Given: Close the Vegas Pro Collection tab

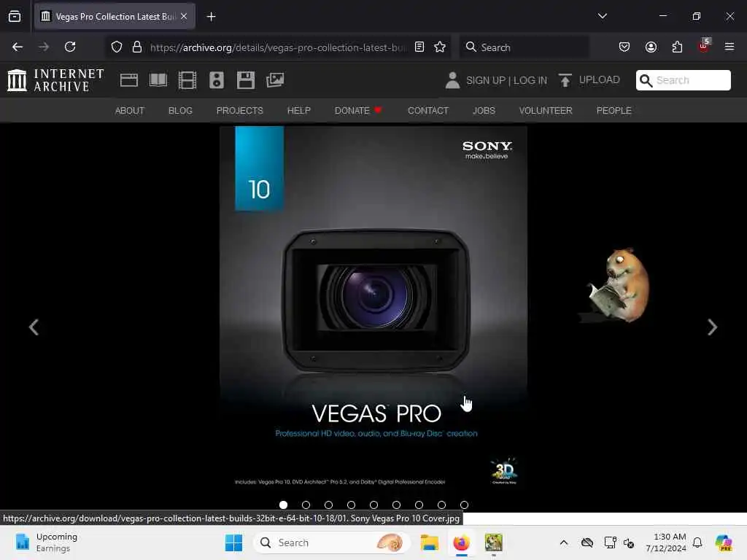Looking at the screenshot, I should pyautogui.click(x=184, y=16).
